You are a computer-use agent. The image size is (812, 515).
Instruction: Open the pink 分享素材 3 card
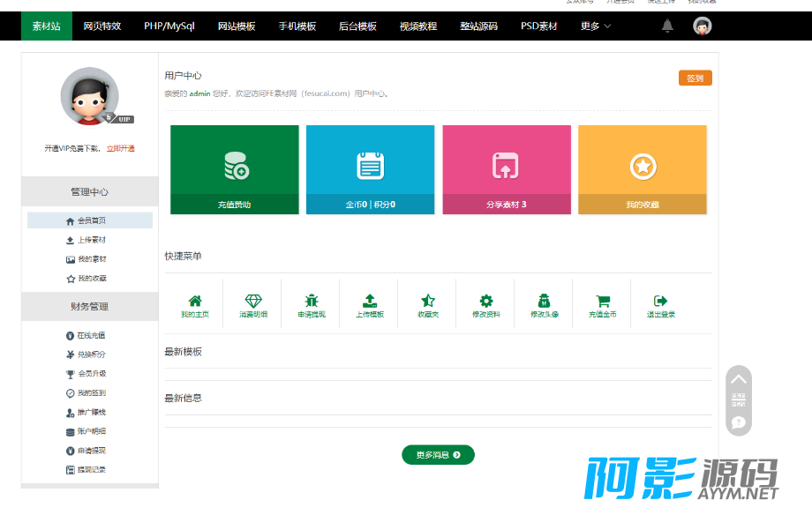tap(507, 170)
